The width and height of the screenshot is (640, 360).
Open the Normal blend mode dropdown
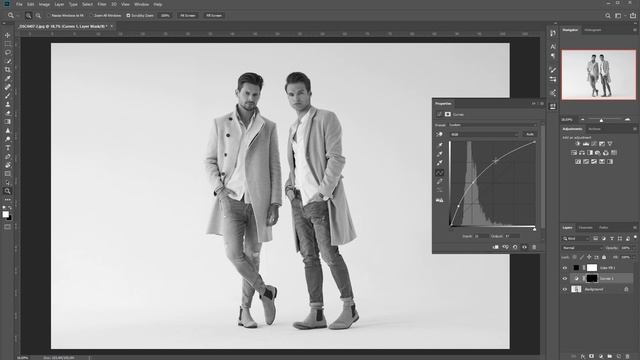coord(582,248)
